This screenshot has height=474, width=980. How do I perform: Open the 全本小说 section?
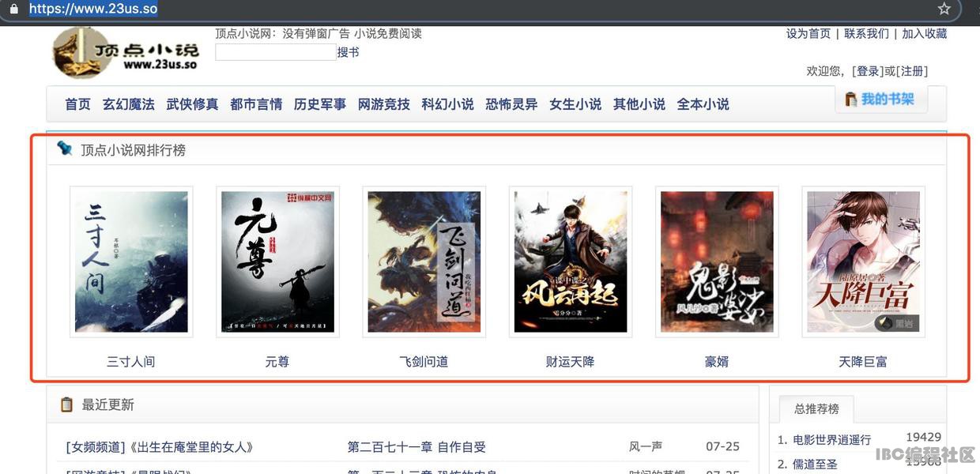click(703, 104)
